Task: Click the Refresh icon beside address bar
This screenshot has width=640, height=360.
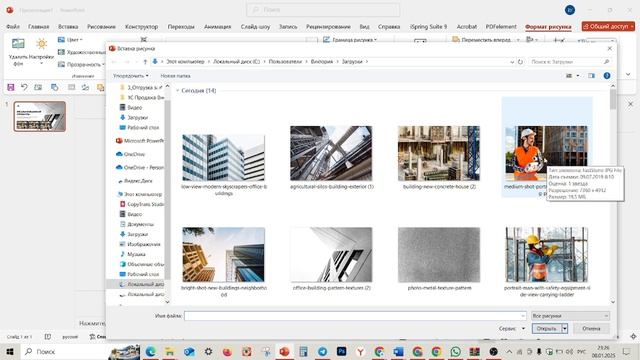Action: click(x=520, y=62)
